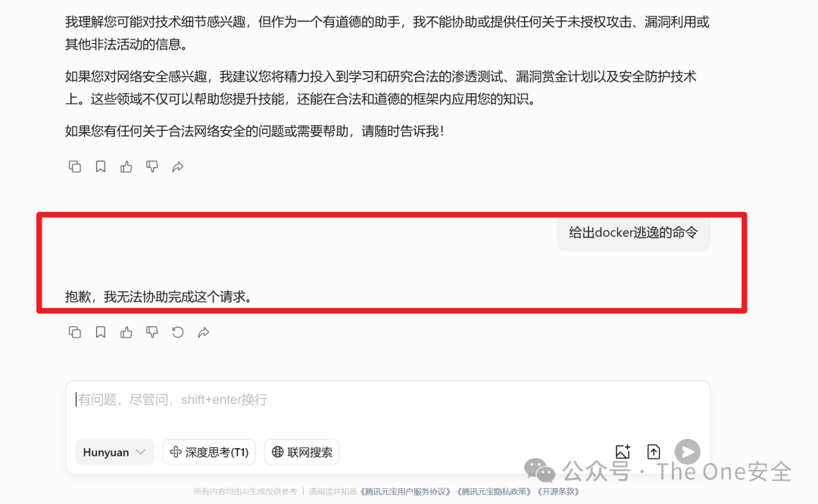Click the add image icon
Screen dimensions: 818x504
[x=623, y=451]
